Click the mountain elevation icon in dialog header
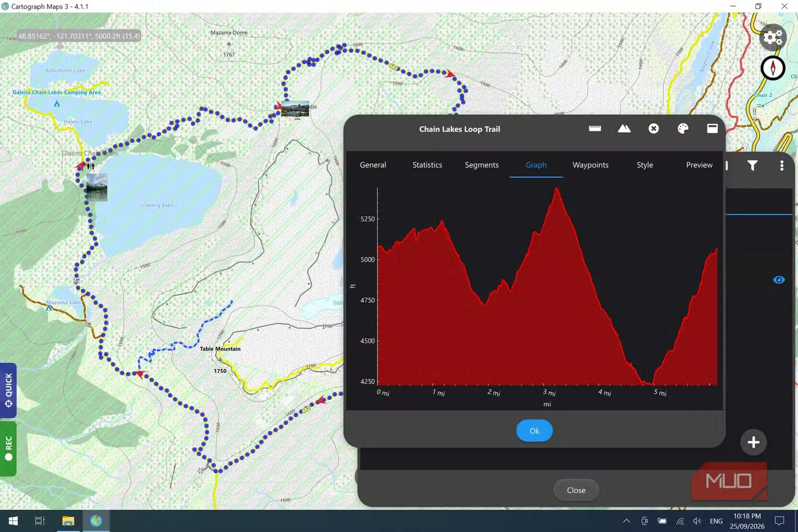The image size is (798, 532). 624,129
